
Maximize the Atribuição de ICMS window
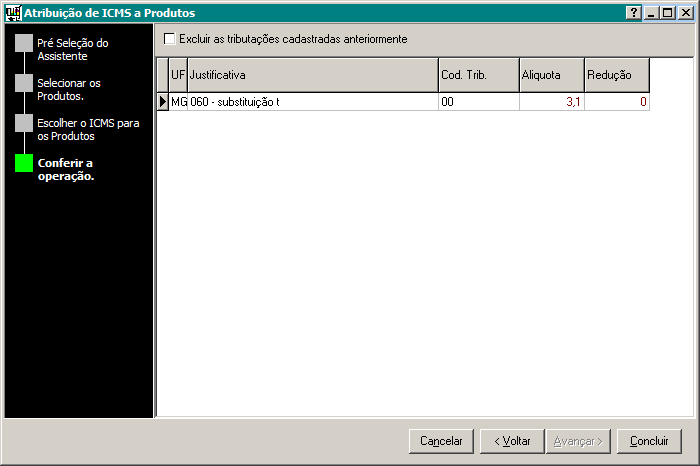(668, 13)
